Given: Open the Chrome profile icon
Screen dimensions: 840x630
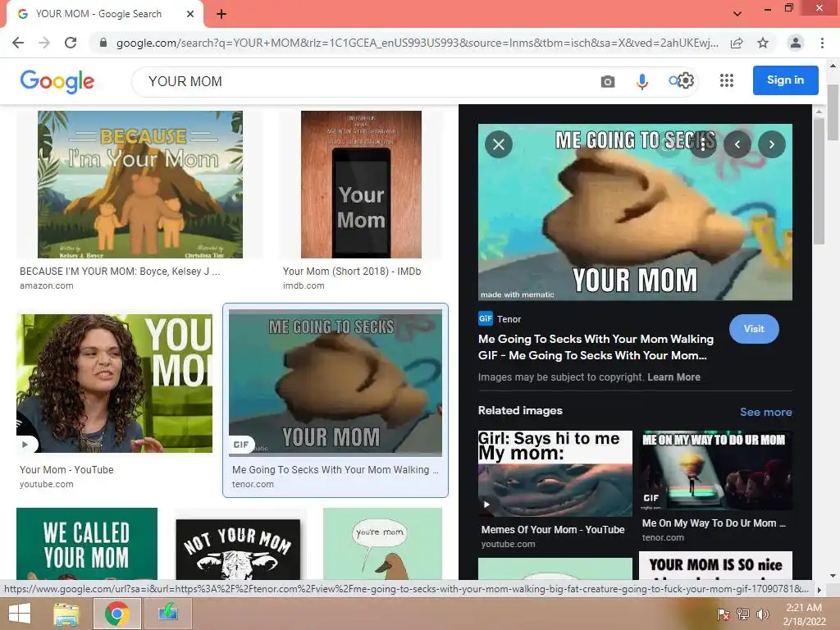Looking at the screenshot, I should [x=796, y=43].
